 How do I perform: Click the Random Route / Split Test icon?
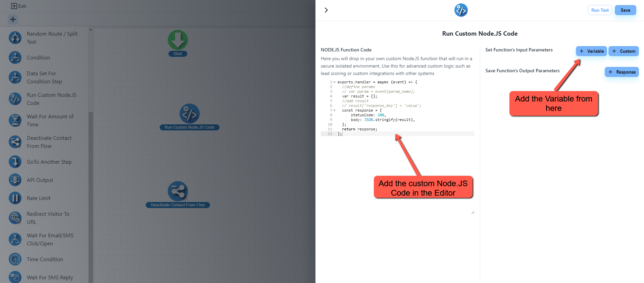coord(15,38)
